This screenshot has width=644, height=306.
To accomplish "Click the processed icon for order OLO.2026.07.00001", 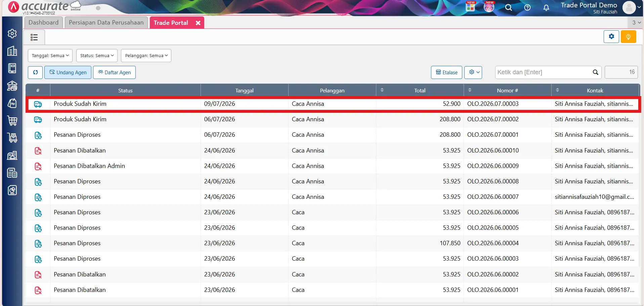I will (38, 135).
